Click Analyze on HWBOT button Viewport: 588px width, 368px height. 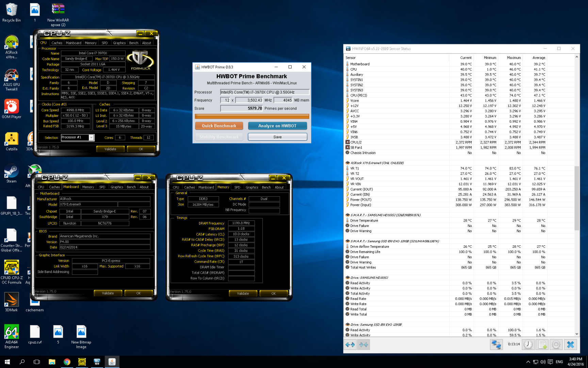coord(277,126)
